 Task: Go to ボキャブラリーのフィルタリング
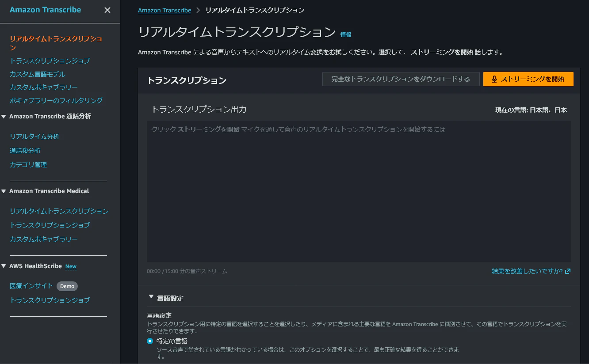57,100
